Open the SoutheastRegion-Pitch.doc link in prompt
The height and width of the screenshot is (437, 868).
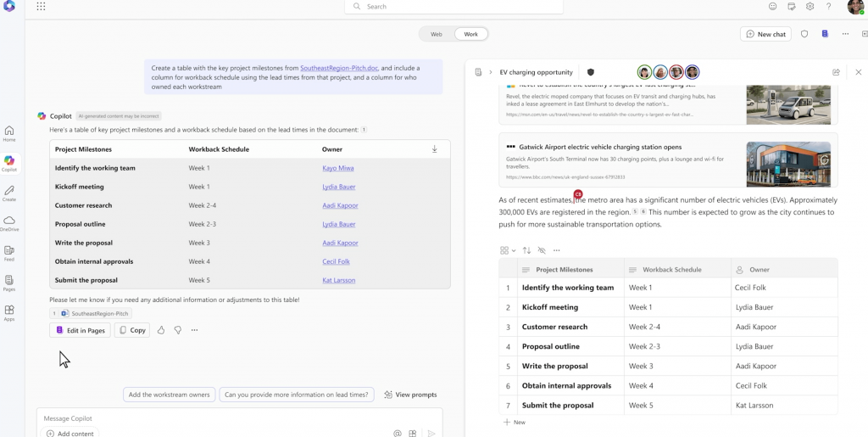click(339, 68)
